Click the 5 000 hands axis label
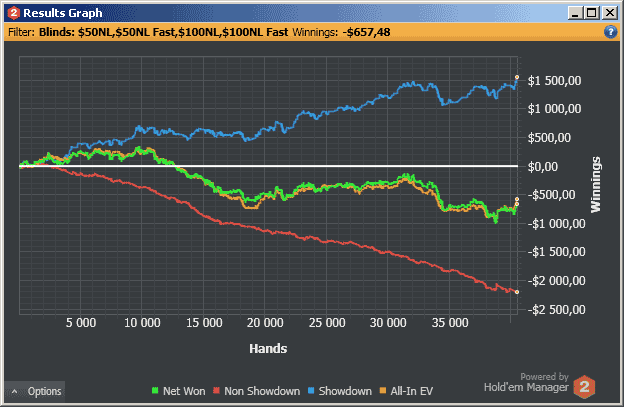 pyautogui.click(x=81, y=323)
